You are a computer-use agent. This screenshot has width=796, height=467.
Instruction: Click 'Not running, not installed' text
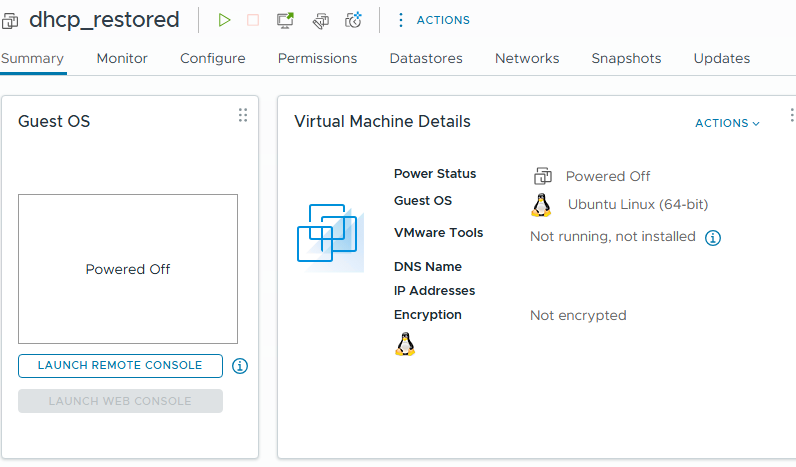click(613, 237)
